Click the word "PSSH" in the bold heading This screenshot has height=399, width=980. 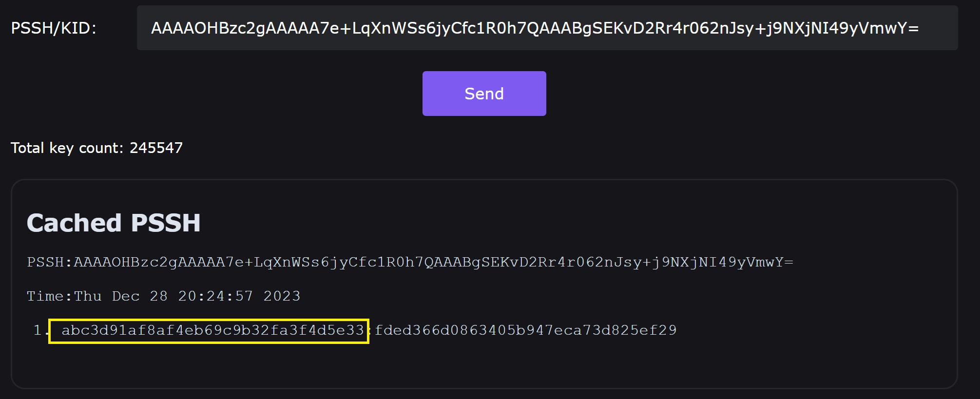click(x=166, y=223)
